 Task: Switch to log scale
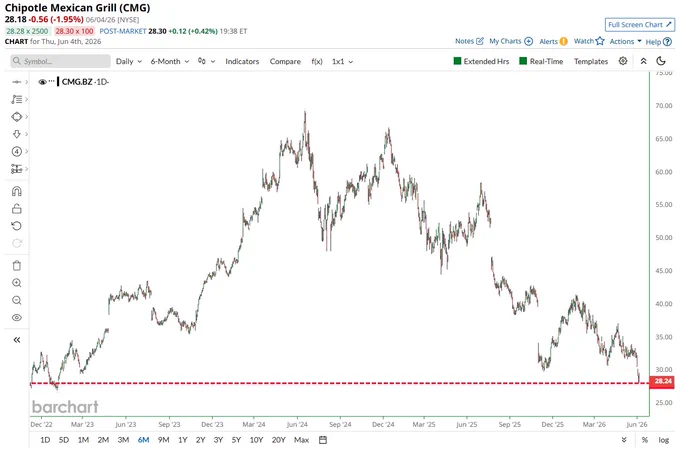coord(664,440)
